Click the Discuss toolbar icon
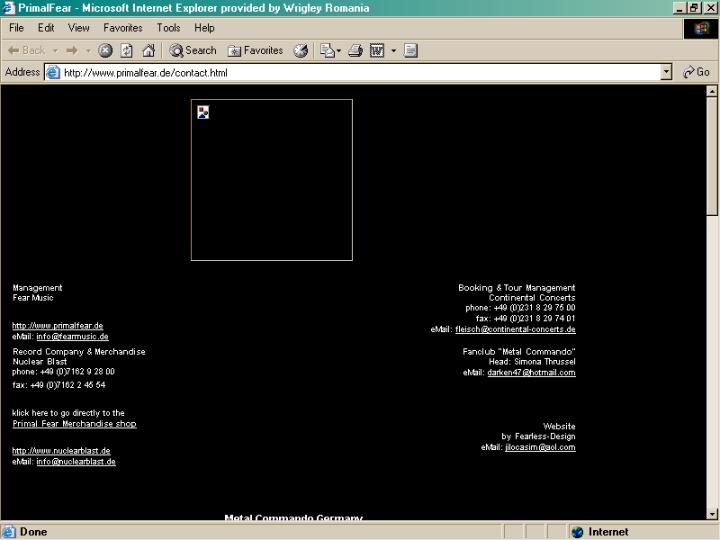 (411, 51)
